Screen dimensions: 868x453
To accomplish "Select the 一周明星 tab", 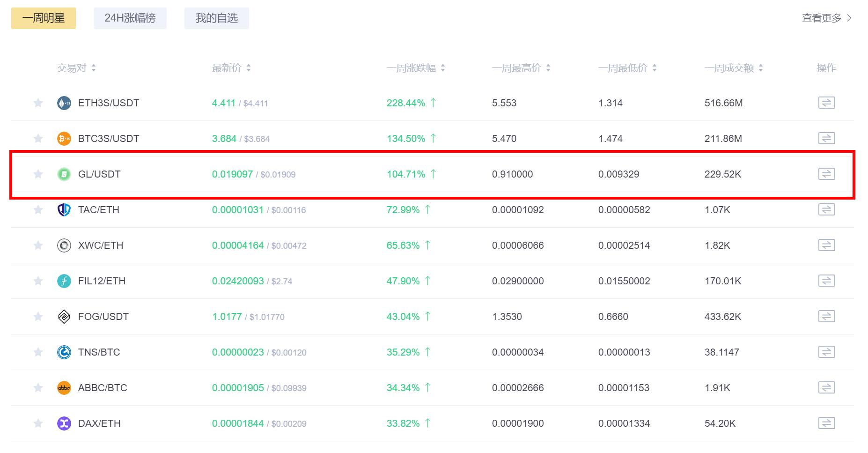I will point(44,18).
